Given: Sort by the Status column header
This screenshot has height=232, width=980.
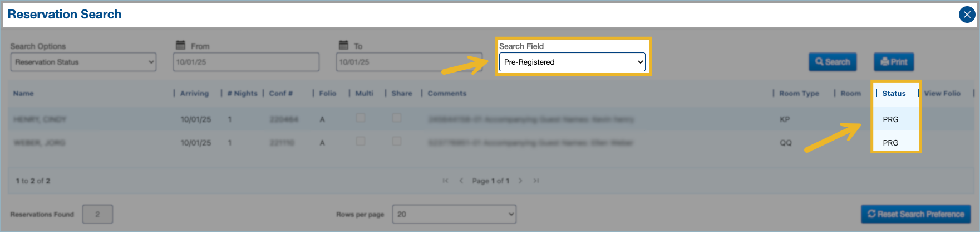Looking at the screenshot, I should (x=894, y=94).
